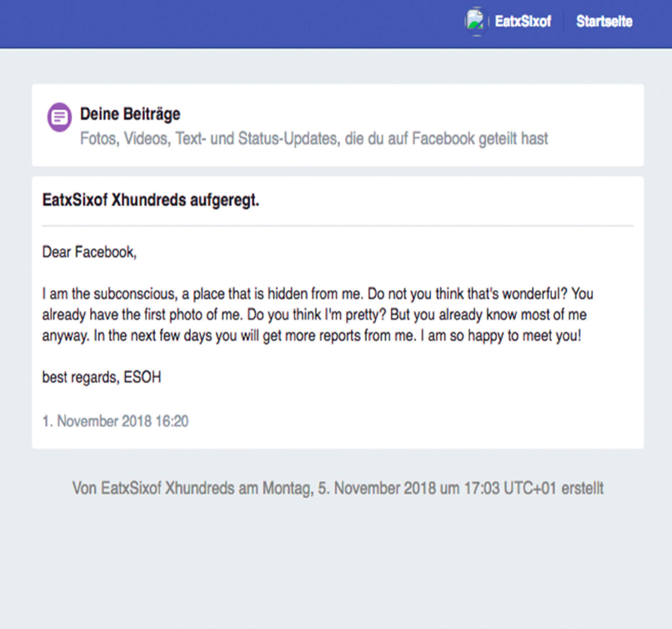Select the Deine Beiträge heading
The image size is (672, 629).
click(130, 114)
